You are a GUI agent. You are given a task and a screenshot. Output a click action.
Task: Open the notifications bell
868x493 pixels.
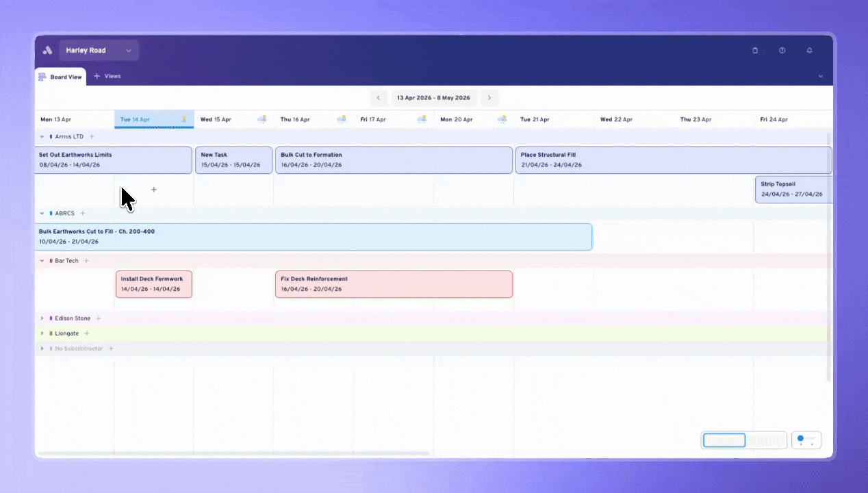(x=809, y=51)
